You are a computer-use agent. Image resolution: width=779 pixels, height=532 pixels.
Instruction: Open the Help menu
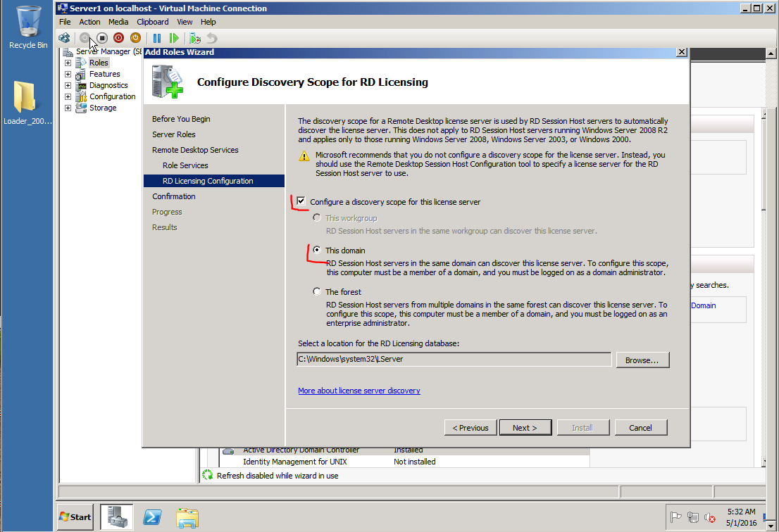(208, 22)
